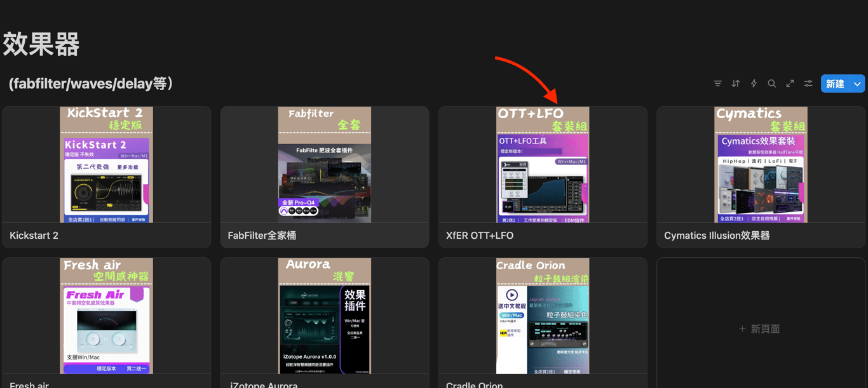Open the Fresh air cover thumbnail
The width and height of the screenshot is (868, 388).
click(x=106, y=316)
